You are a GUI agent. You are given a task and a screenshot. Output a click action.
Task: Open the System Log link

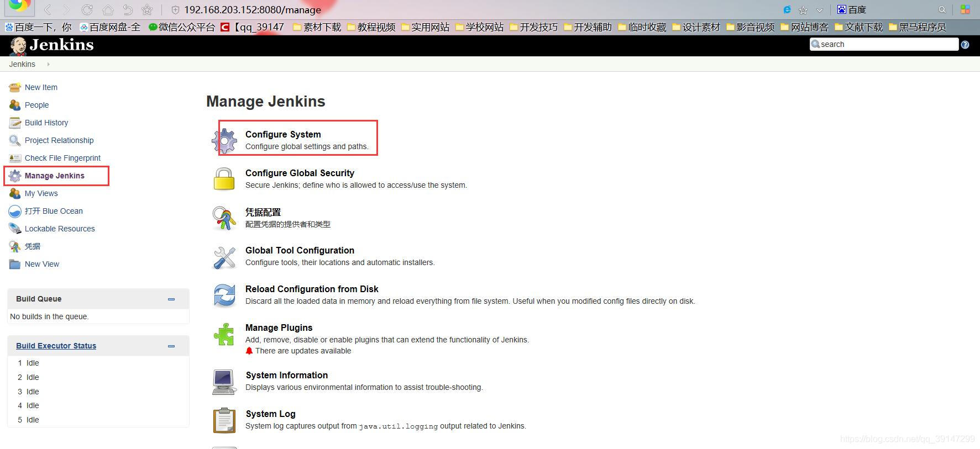(x=270, y=414)
